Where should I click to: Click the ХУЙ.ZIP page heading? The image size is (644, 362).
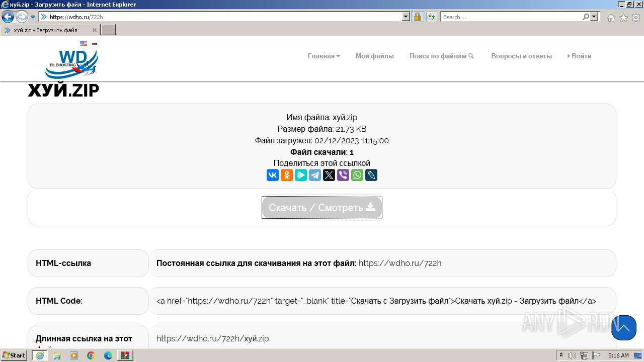pyautogui.click(x=63, y=90)
